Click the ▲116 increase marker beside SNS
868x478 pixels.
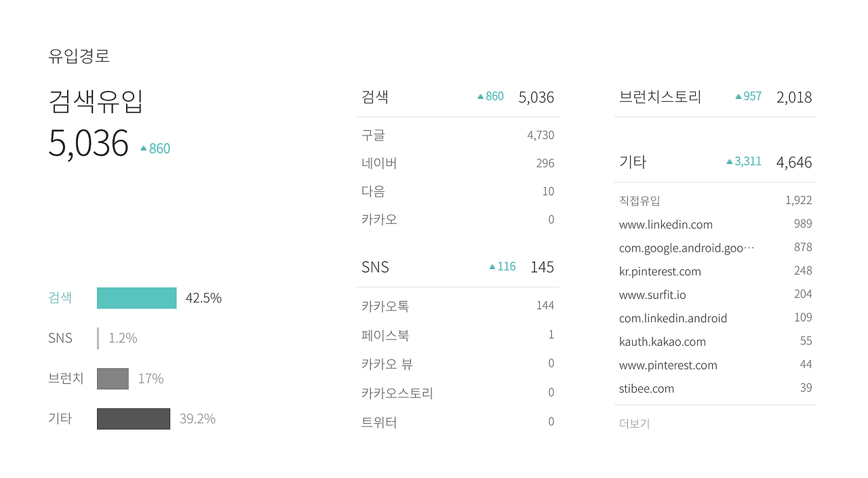501,266
